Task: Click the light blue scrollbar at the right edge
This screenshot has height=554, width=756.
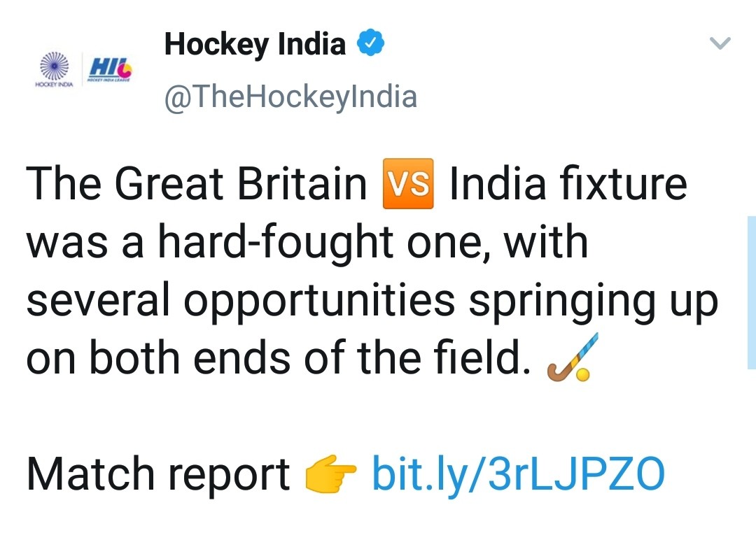Action: pyautogui.click(x=751, y=292)
